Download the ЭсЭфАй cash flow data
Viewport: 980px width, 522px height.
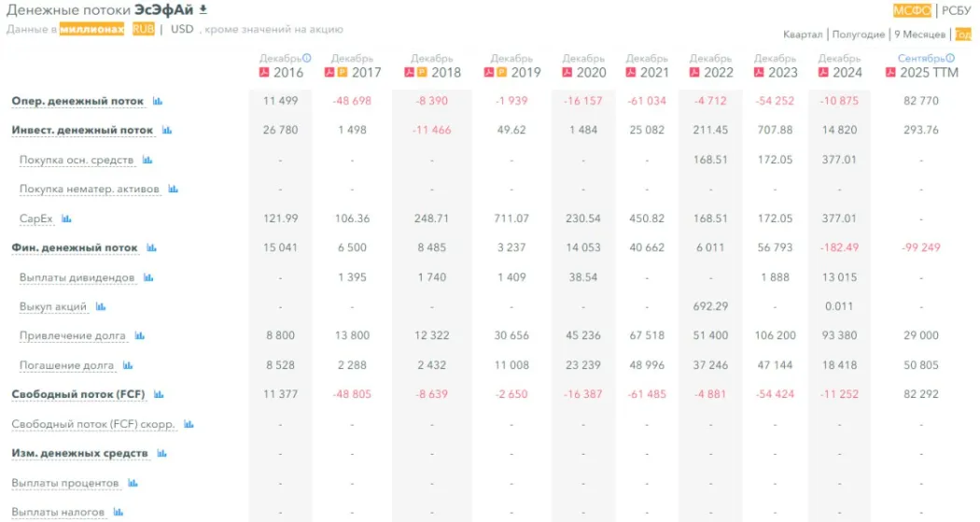[x=203, y=10]
